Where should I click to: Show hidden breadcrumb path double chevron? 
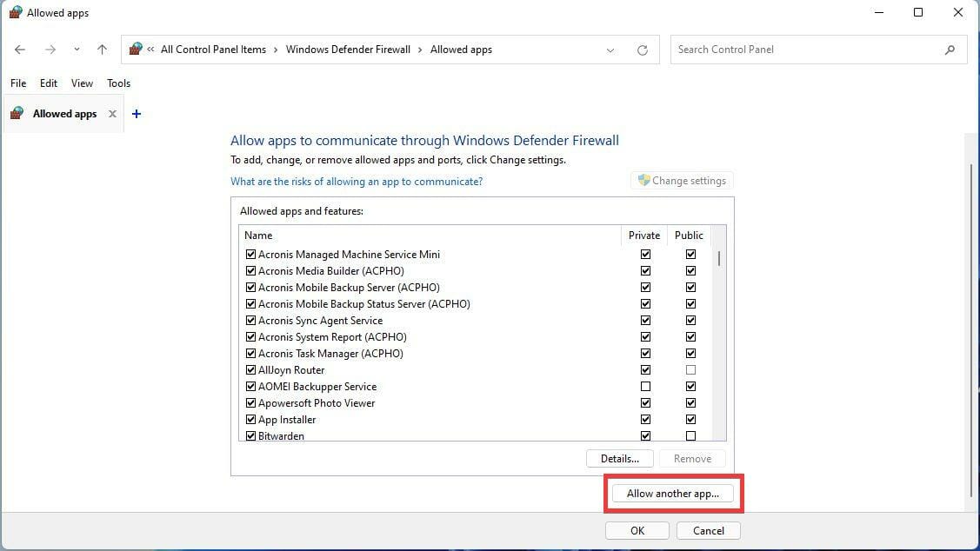(150, 50)
